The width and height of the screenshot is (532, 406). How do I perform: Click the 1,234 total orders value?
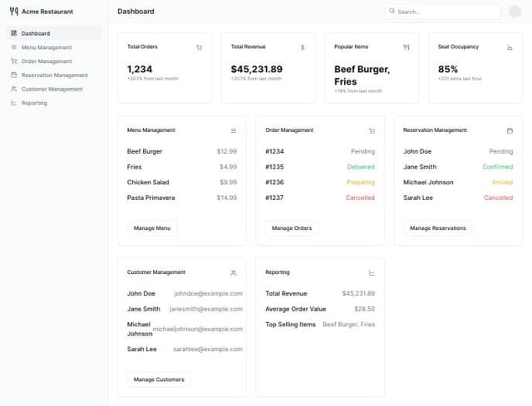coord(140,69)
